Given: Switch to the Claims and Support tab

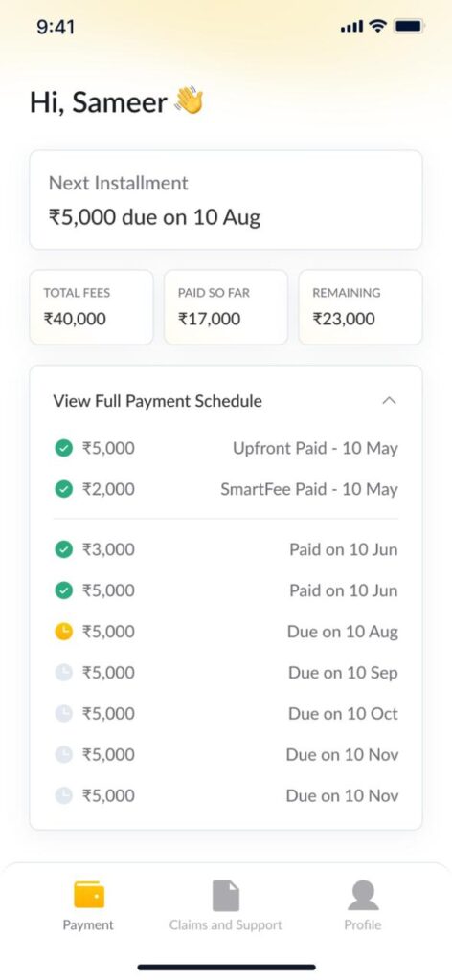Looking at the screenshot, I should 226,925.
